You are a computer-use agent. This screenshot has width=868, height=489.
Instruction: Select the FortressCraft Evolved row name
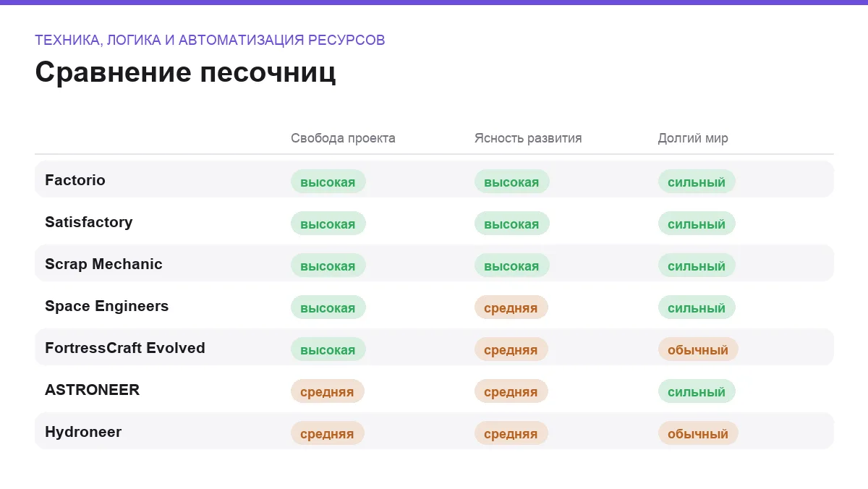(x=125, y=348)
